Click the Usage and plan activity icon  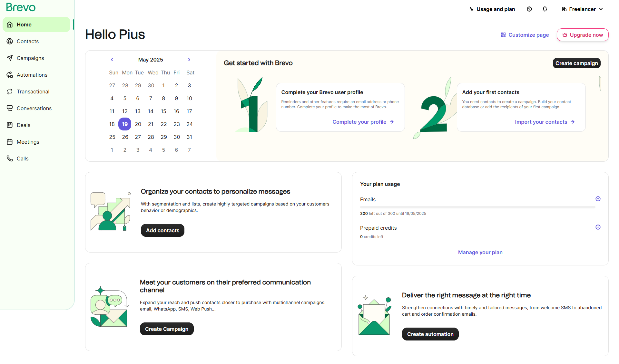pyautogui.click(x=471, y=9)
